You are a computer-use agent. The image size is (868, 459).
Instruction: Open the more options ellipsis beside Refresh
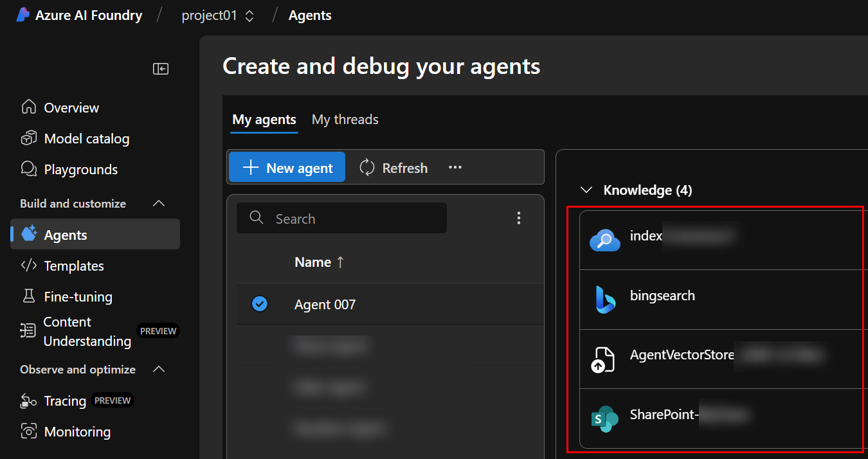pyautogui.click(x=455, y=168)
